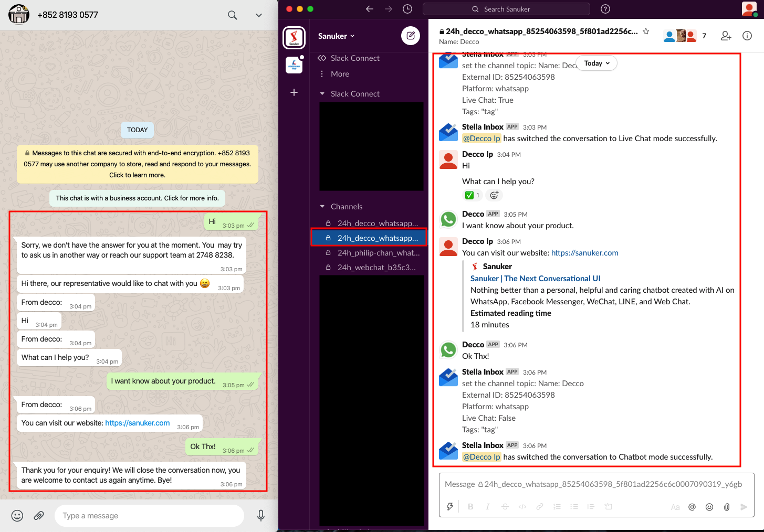The image size is (764, 532).
Task: Open Slack help icon
Action: tap(605, 9)
